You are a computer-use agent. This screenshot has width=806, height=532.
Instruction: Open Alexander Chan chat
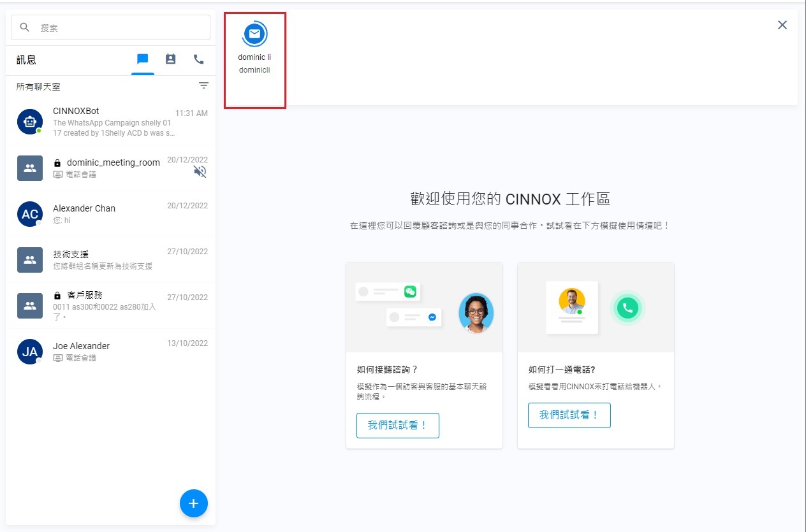(111, 214)
